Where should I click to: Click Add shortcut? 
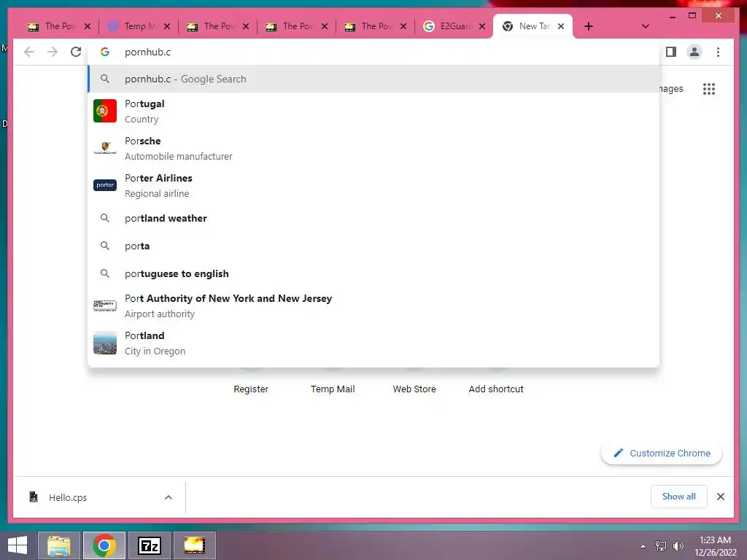[x=496, y=389]
